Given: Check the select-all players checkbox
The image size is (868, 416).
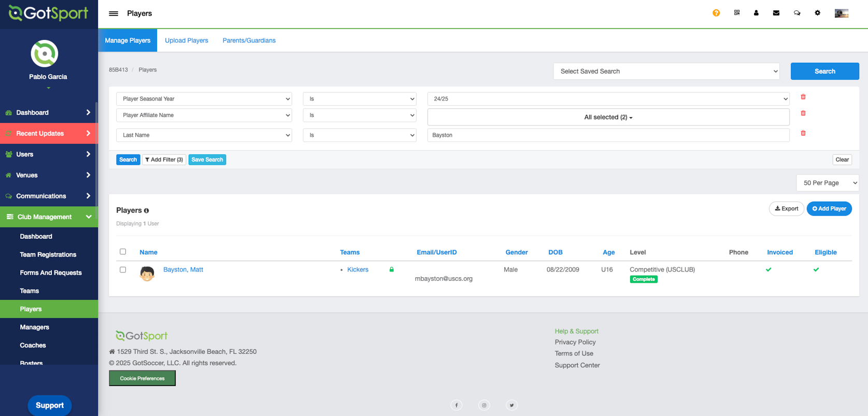Looking at the screenshot, I should [123, 252].
